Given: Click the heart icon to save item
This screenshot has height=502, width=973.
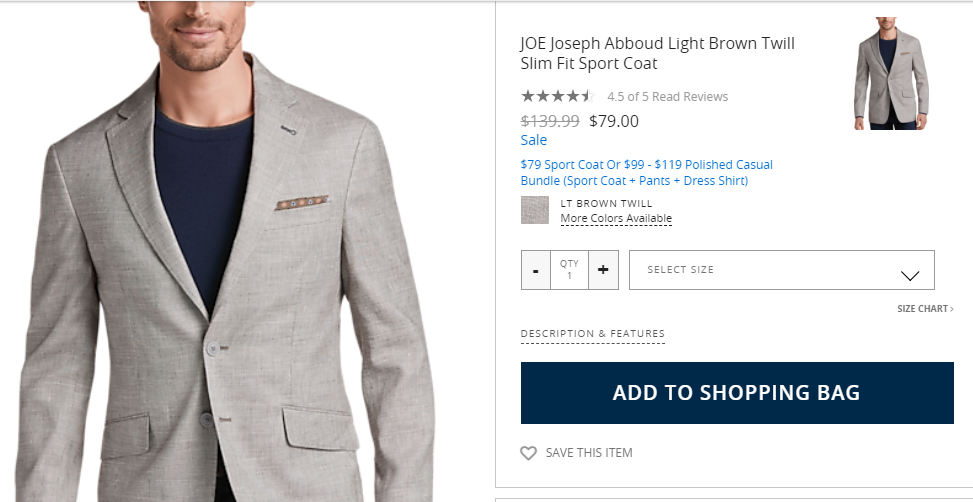Looking at the screenshot, I should (529, 453).
